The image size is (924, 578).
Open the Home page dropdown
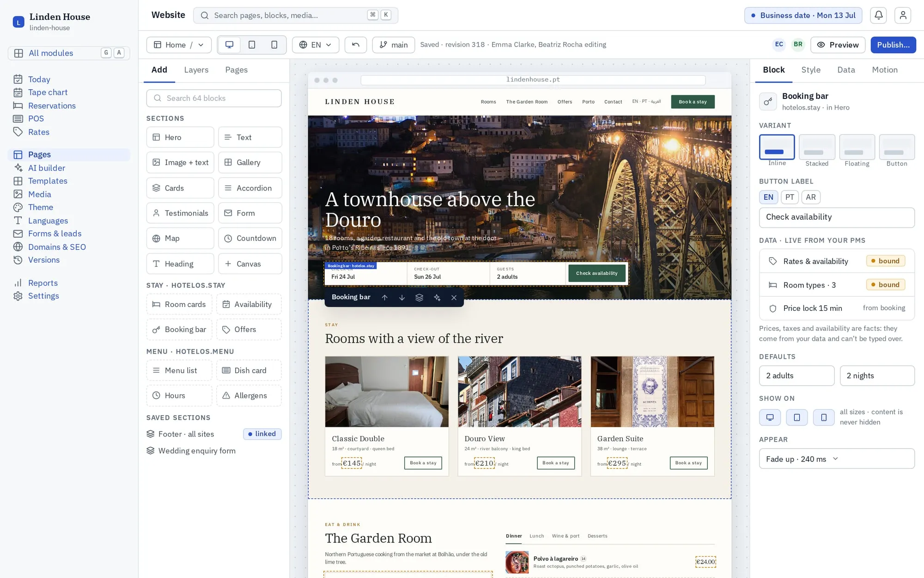coord(179,45)
